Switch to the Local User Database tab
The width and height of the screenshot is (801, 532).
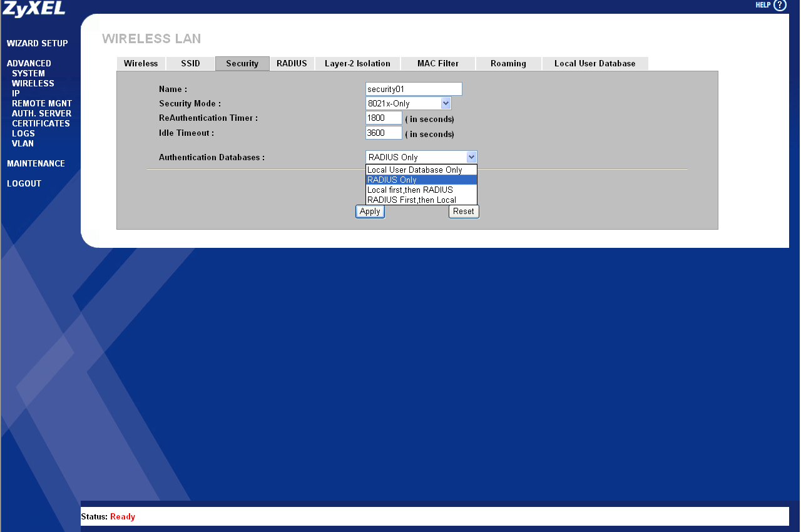point(594,63)
